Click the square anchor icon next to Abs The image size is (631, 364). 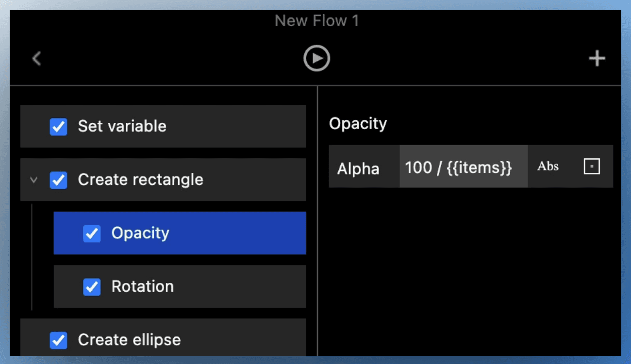tap(591, 166)
